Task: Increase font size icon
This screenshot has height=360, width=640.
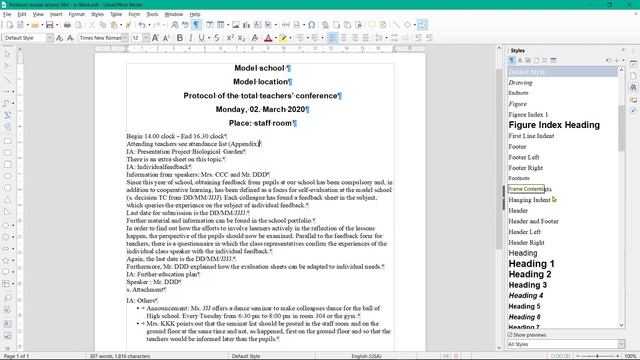Action: [x=155, y=38]
